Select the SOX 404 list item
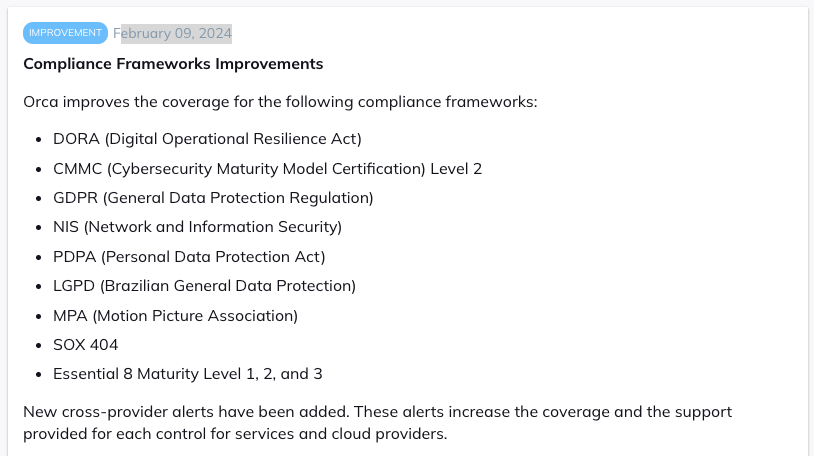Viewport: 814px width, 456px height. (86, 345)
